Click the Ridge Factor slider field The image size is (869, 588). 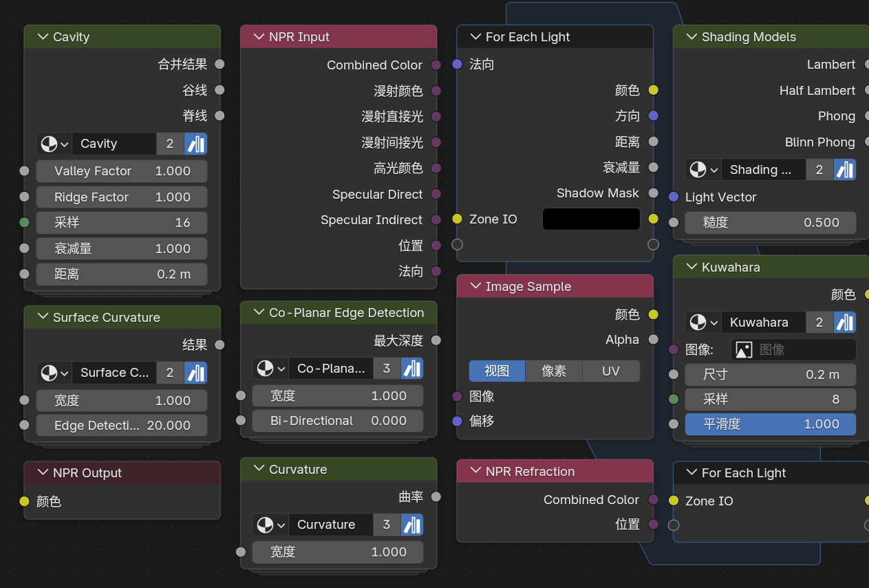[122, 197]
